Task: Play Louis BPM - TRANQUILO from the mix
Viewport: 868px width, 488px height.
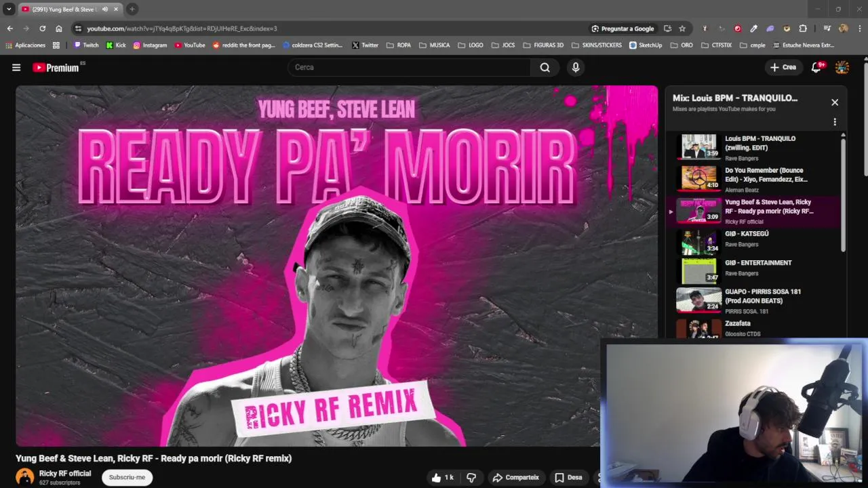Action: pos(755,147)
